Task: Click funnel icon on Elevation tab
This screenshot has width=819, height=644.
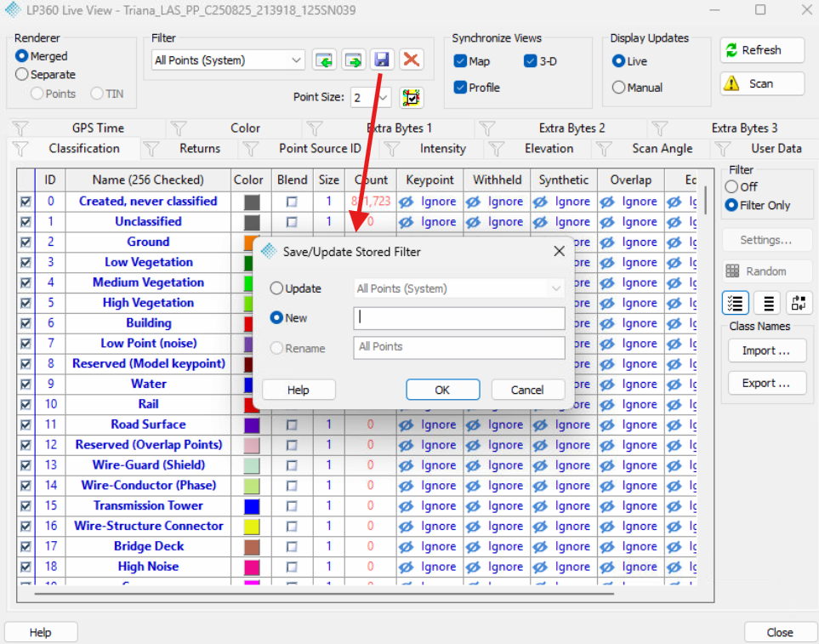Action: [496, 149]
